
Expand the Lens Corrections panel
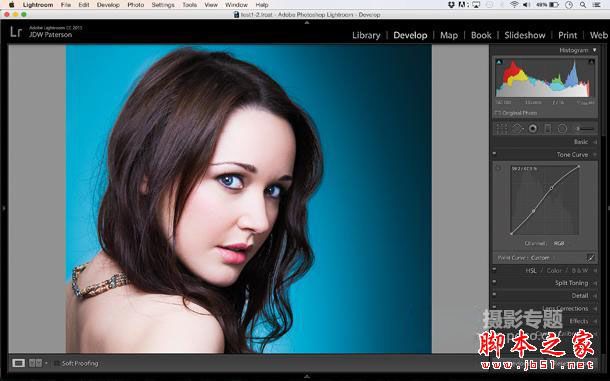click(x=595, y=309)
